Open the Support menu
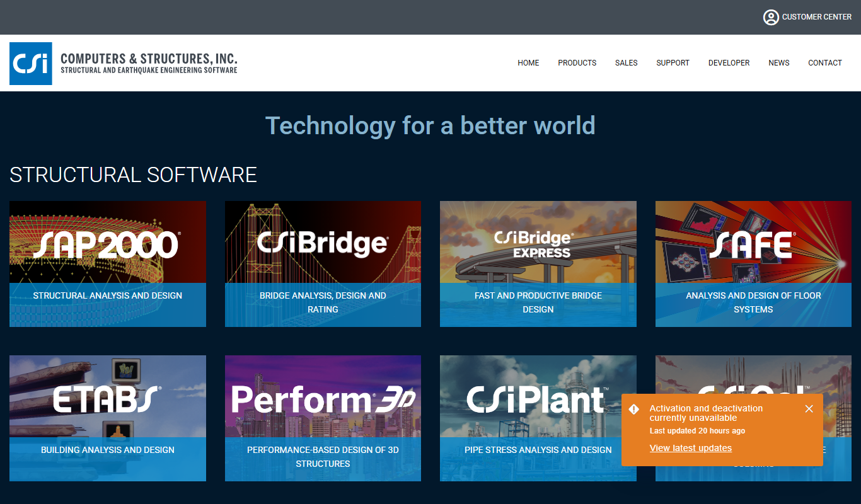The height and width of the screenshot is (504, 861). pyautogui.click(x=673, y=63)
